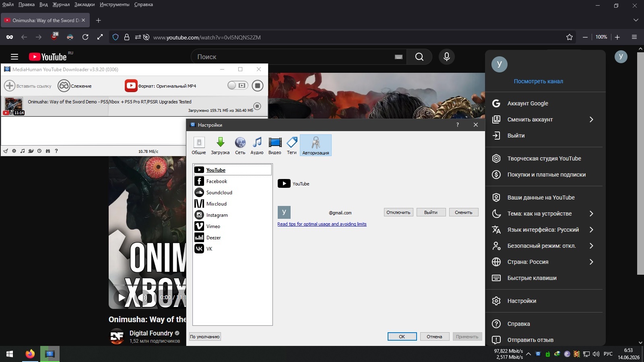Open the Windows Start menu
The image size is (644, 362).
(10, 354)
